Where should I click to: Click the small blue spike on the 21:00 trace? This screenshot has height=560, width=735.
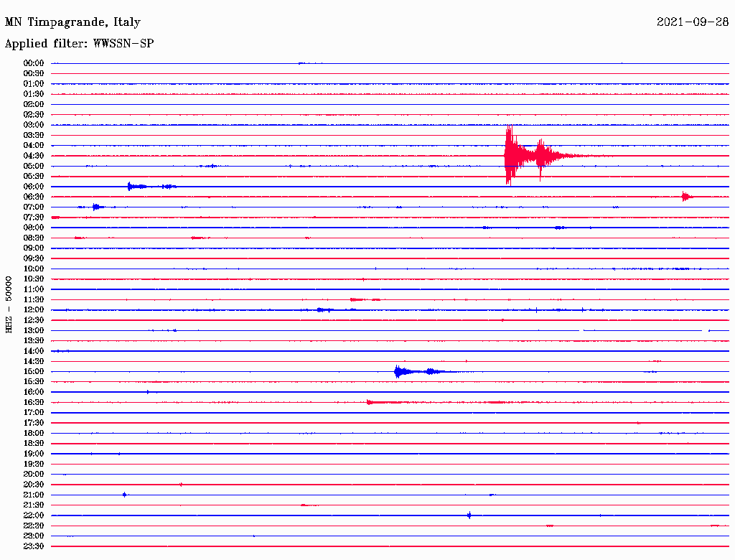point(125,495)
